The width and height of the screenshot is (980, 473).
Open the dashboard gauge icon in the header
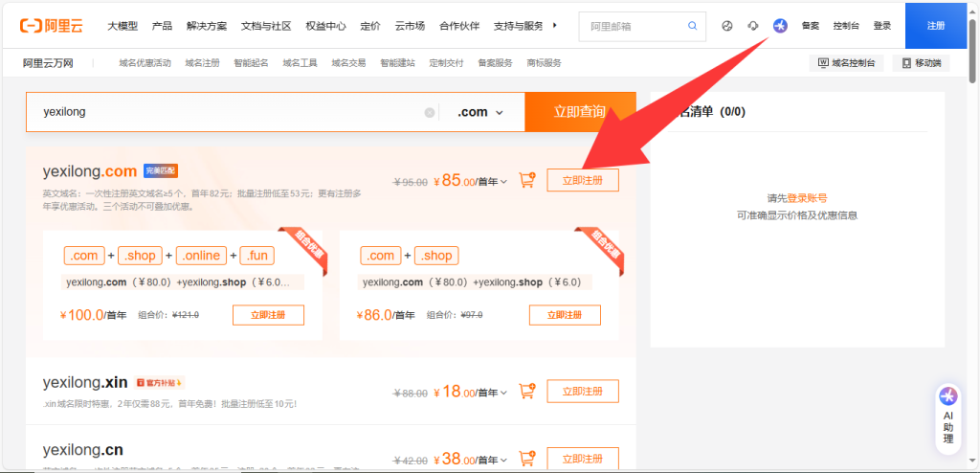coord(727,26)
